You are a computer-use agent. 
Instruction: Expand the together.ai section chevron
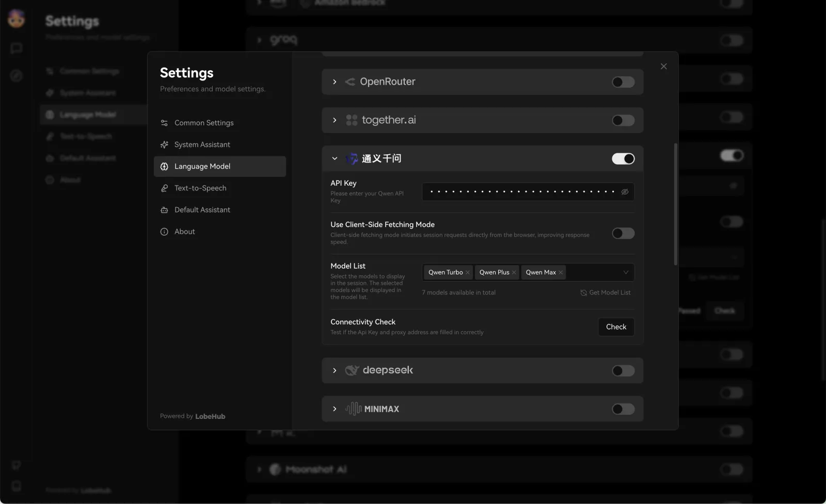335,120
